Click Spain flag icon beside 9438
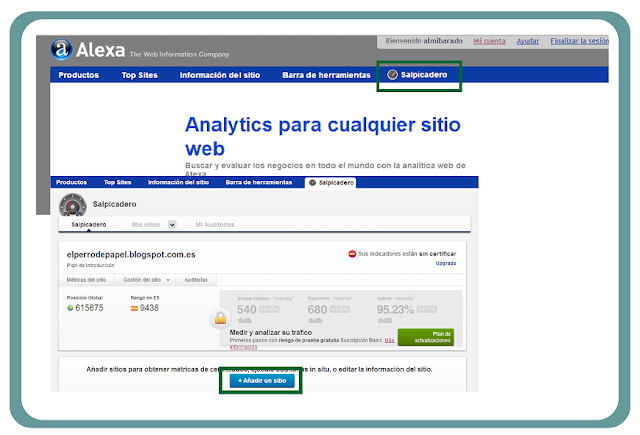This screenshot has width=640, height=435. tap(134, 308)
